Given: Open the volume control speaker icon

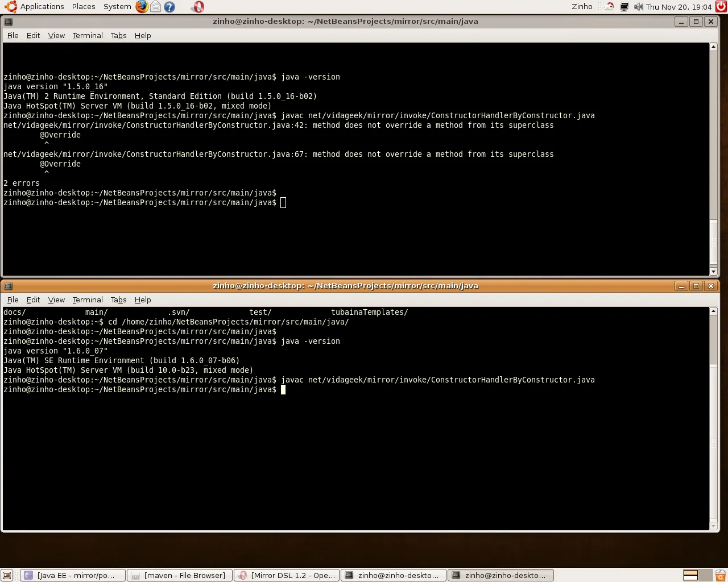Looking at the screenshot, I should pos(638,7).
